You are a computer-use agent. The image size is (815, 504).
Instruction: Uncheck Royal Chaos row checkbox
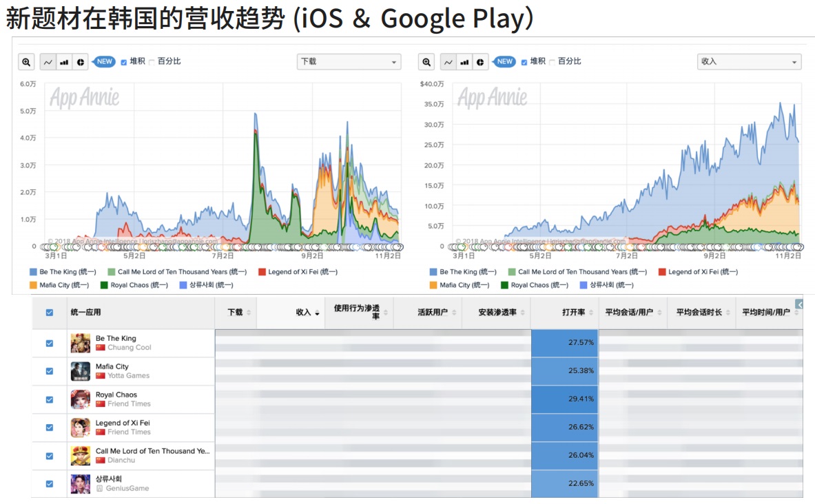click(x=50, y=399)
